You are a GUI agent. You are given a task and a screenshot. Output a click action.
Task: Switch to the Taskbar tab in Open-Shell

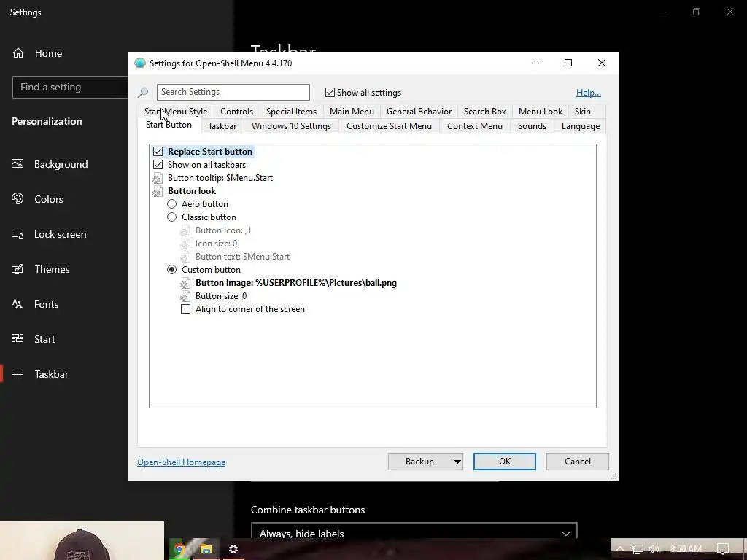pyautogui.click(x=222, y=126)
